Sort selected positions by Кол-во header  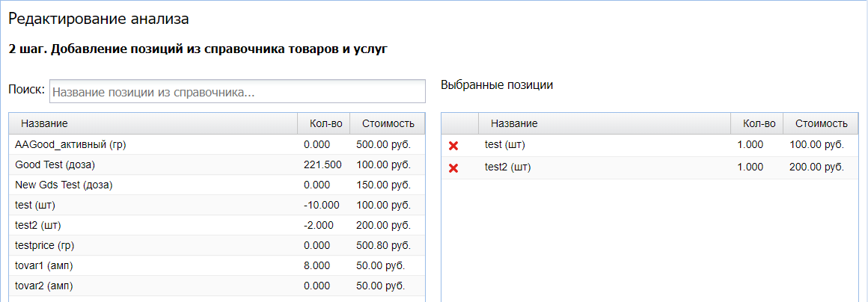tap(759, 123)
